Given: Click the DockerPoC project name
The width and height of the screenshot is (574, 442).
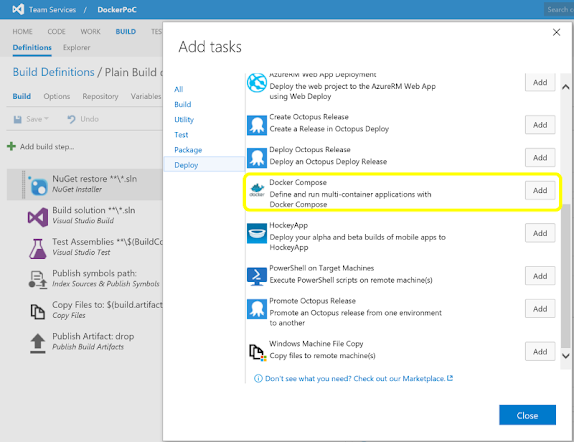Looking at the screenshot, I should click(117, 10).
